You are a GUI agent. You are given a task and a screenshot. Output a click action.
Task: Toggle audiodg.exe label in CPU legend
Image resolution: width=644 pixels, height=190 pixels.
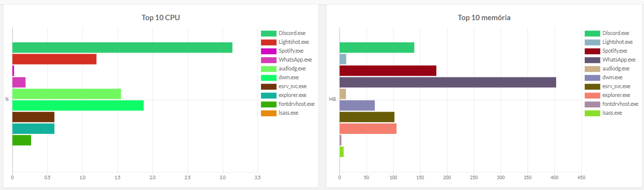click(292, 68)
